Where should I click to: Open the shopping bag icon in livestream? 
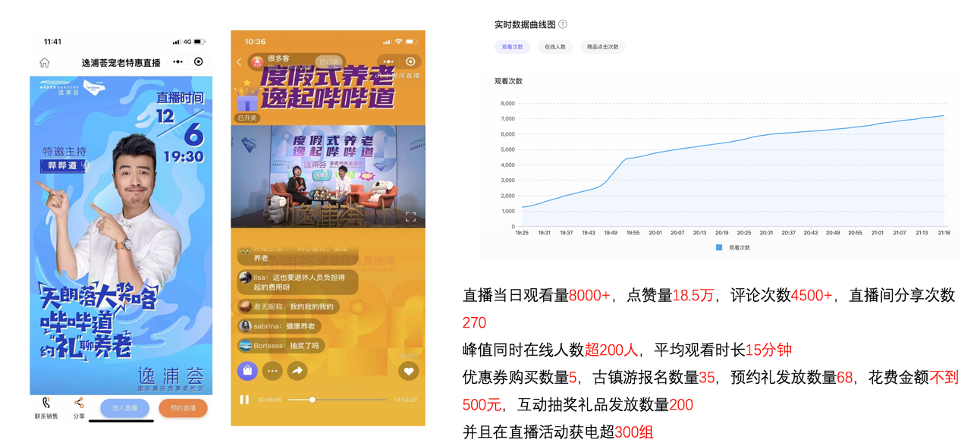pos(247,371)
